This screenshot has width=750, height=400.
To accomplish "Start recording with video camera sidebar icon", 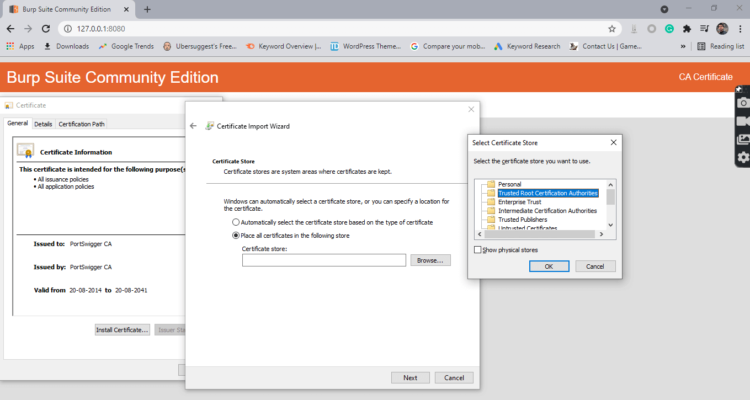I will pos(743,121).
